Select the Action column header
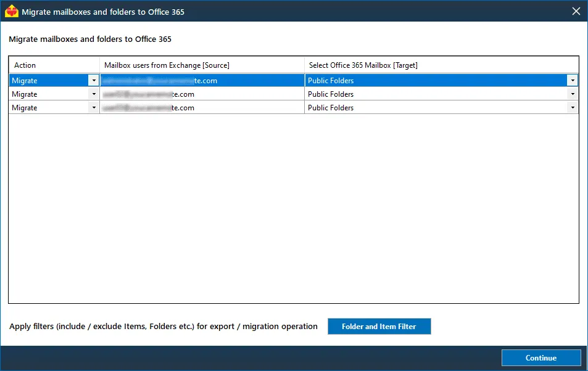This screenshot has width=588, height=371. (54, 65)
